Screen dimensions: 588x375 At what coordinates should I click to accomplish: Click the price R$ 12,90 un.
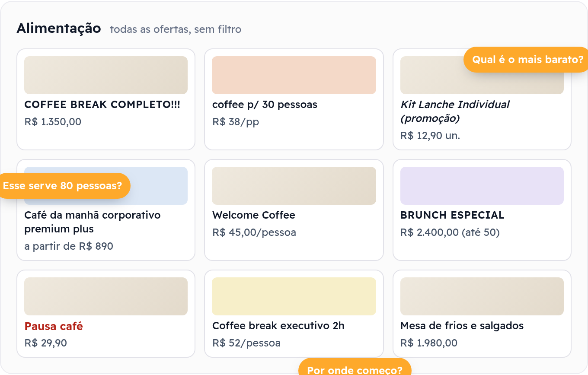point(430,136)
